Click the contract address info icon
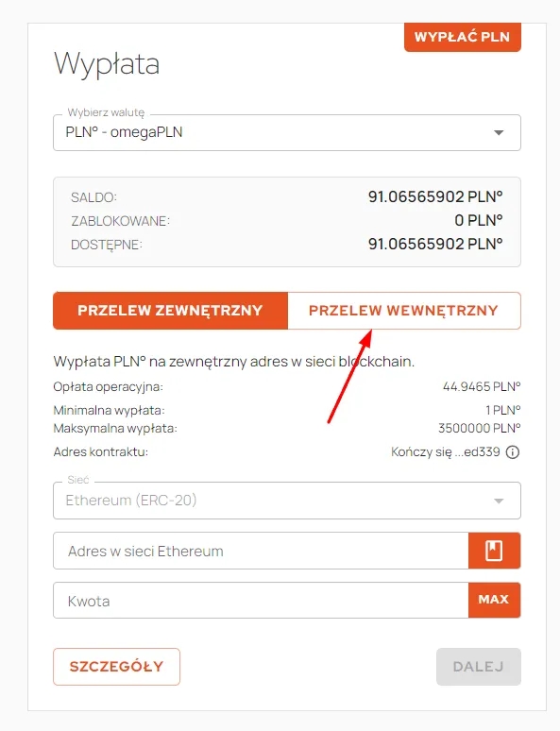This screenshot has height=731, width=560. coord(513,452)
